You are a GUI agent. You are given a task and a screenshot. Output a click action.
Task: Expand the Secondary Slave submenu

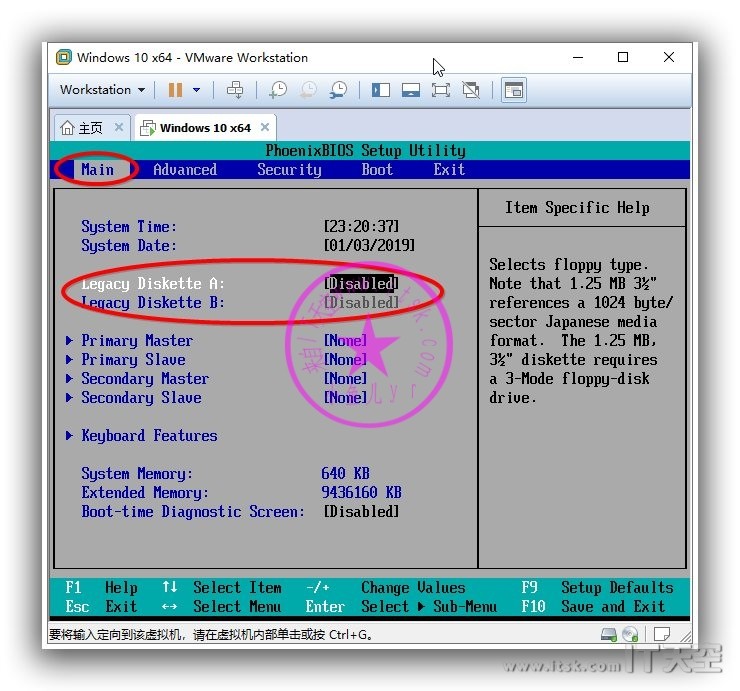click(x=141, y=397)
